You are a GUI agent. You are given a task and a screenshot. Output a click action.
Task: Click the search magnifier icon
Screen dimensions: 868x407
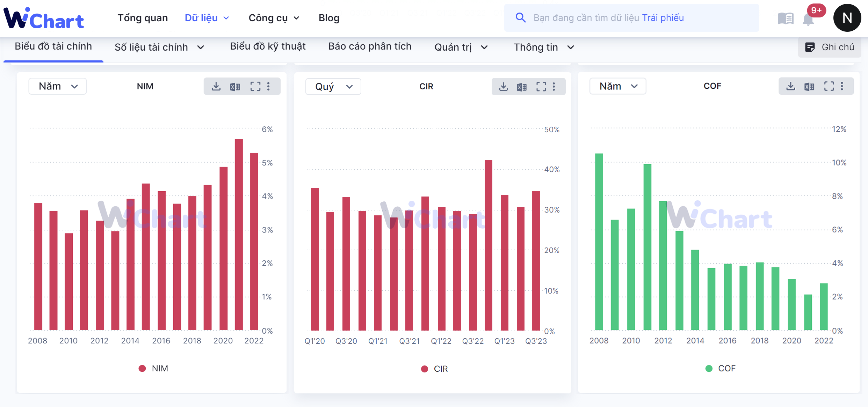(521, 18)
